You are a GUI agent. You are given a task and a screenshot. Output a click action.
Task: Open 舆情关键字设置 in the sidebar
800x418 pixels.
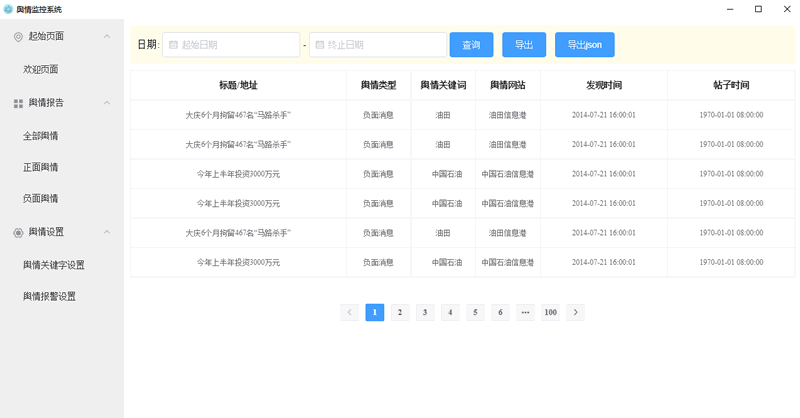(54, 265)
